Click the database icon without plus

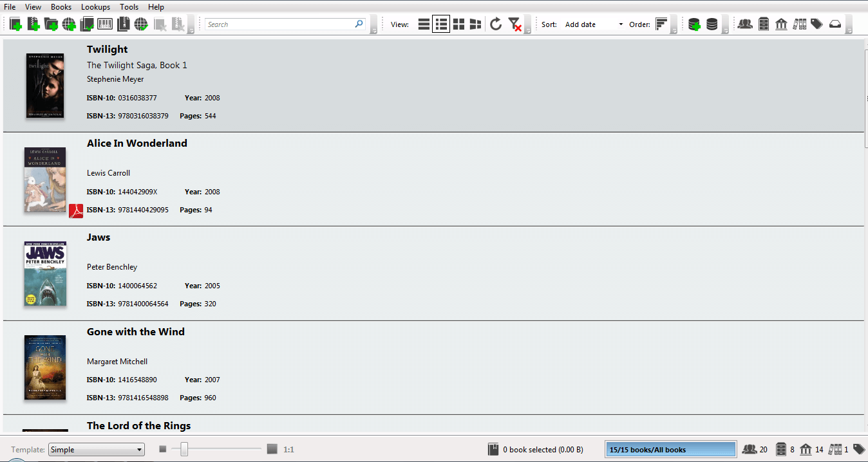tap(712, 24)
